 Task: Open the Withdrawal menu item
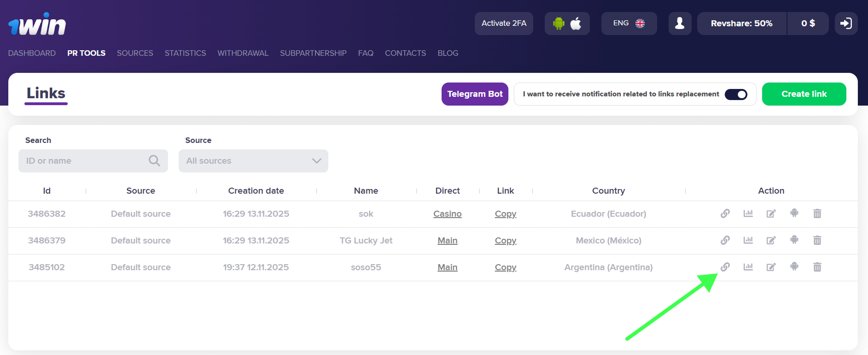[x=243, y=53]
